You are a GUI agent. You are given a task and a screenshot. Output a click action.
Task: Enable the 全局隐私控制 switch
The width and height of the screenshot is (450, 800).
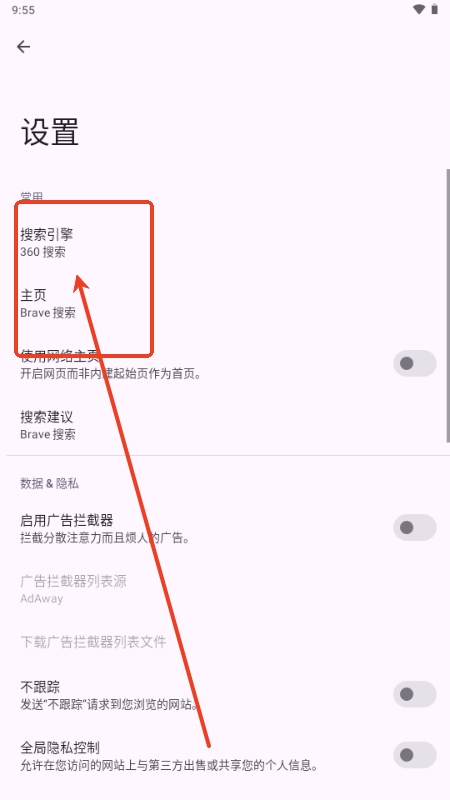click(414, 755)
